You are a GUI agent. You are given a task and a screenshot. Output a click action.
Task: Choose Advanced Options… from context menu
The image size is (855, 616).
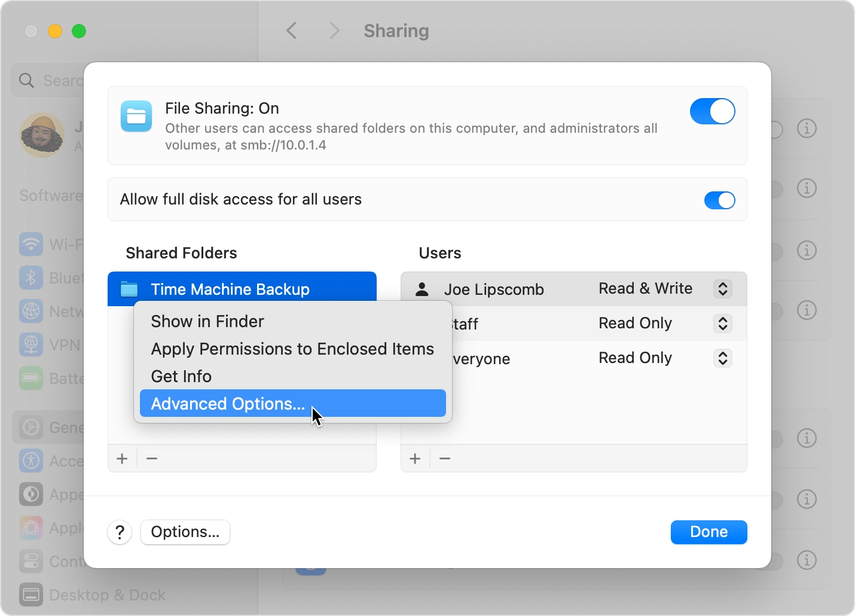click(x=293, y=404)
